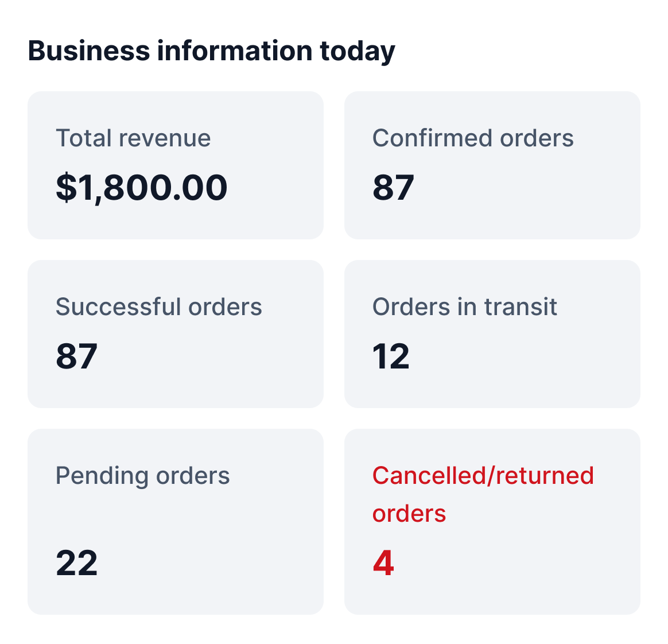Select the 87 value under Confirmed orders
Image resolution: width=668 pixels, height=644 pixels.
coord(393,188)
